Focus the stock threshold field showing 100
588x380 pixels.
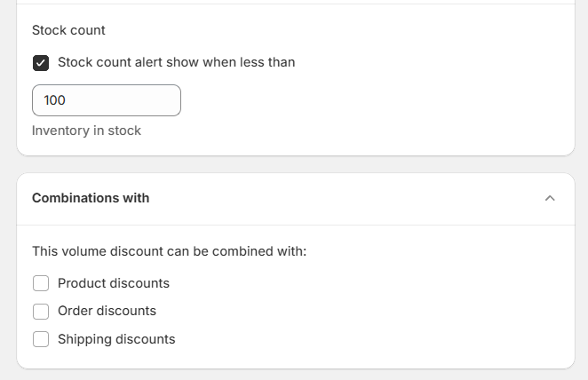point(107,100)
